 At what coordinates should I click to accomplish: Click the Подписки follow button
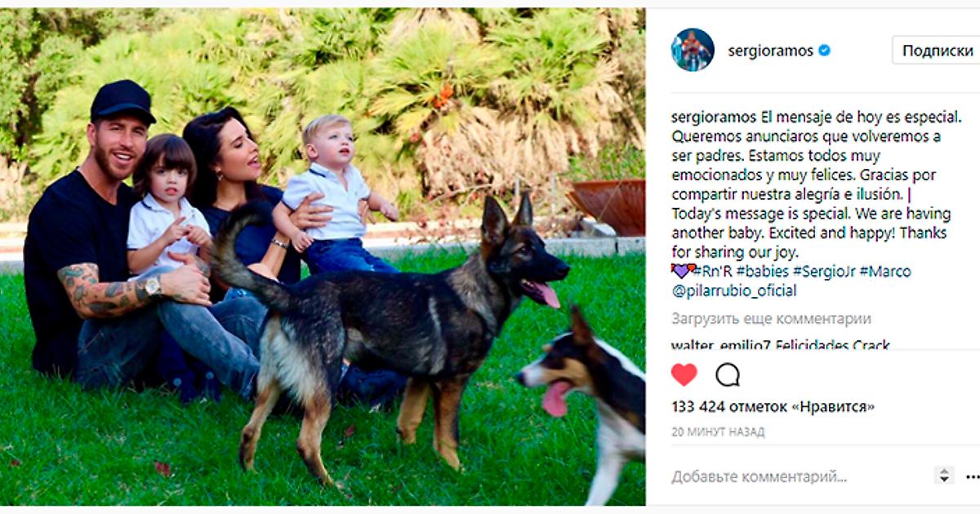click(937, 51)
